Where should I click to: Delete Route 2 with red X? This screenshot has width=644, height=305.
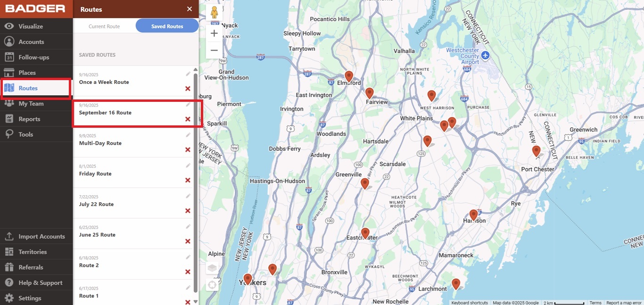click(188, 272)
